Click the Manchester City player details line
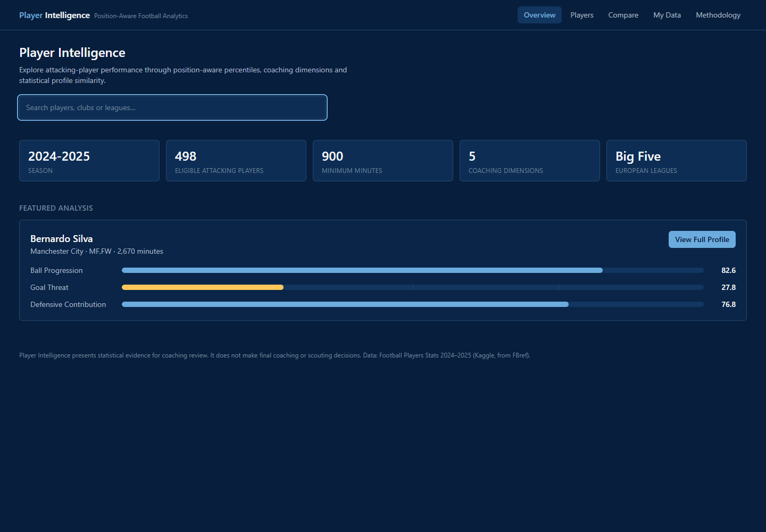 click(x=97, y=251)
